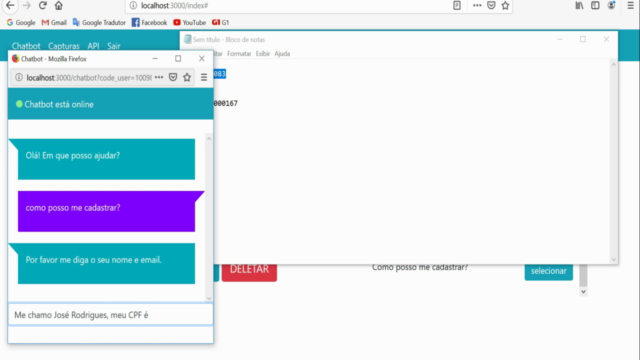Open the Google Tradutor bookmark
Screen dimensions: 640x360
click(99, 22)
